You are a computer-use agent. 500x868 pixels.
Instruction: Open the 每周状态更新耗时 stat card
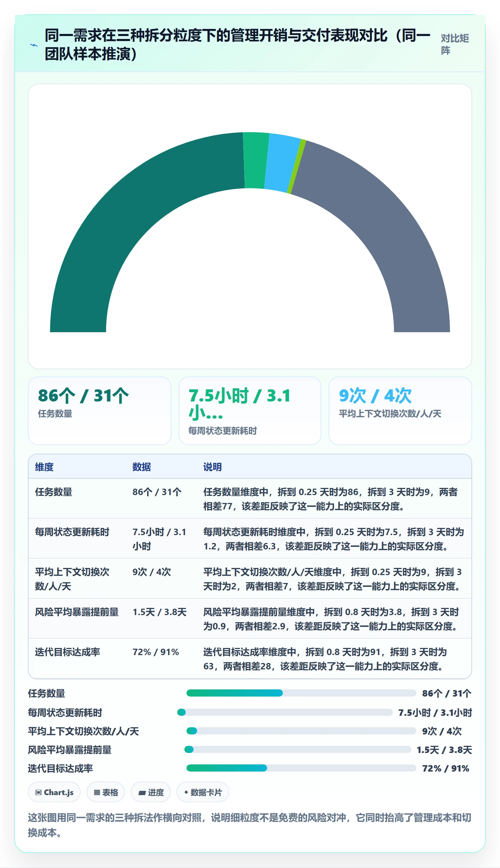(x=250, y=411)
